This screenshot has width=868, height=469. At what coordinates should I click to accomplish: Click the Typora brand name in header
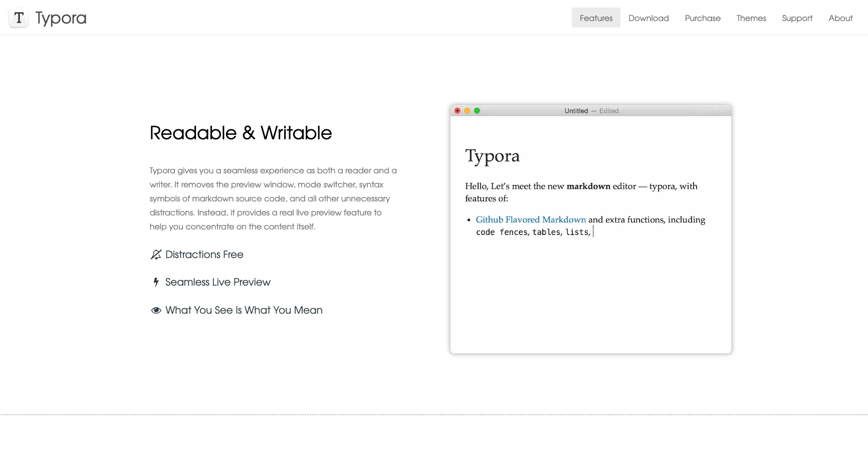61,18
